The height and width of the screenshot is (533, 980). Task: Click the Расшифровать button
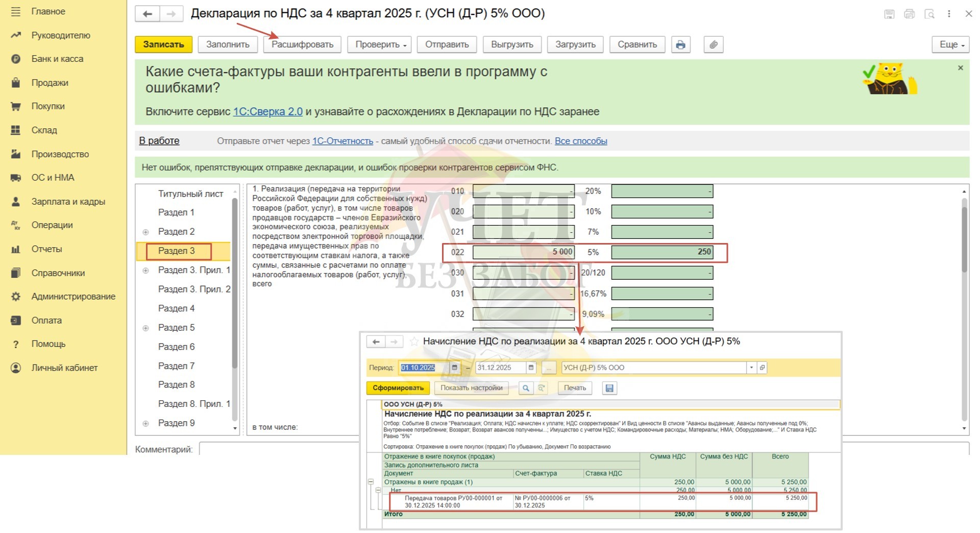pyautogui.click(x=302, y=45)
